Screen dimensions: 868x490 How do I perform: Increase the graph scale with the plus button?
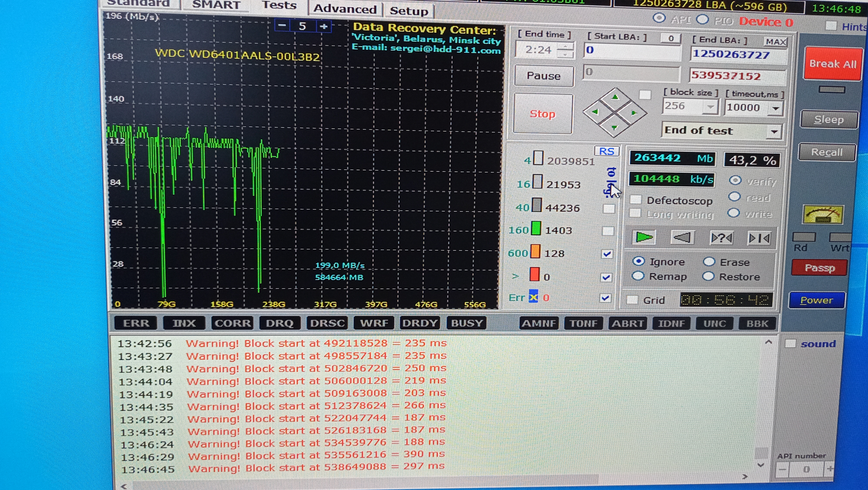pyautogui.click(x=324, y=27)
